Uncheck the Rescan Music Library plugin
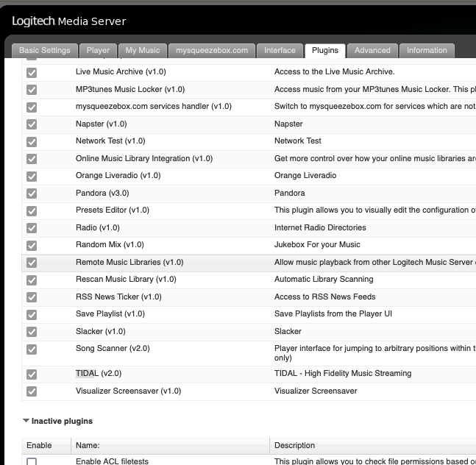The width and height of the screenshot is (476, 465). [x=32, y=280]
